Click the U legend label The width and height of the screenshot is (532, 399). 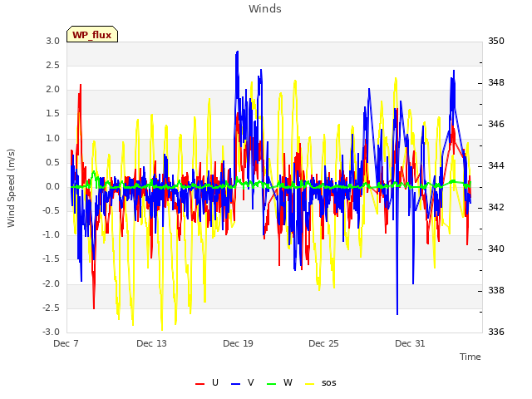215,382
